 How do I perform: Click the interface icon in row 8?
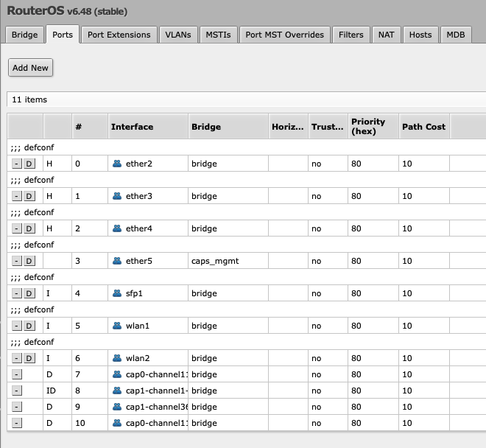(x=117, y=391)
